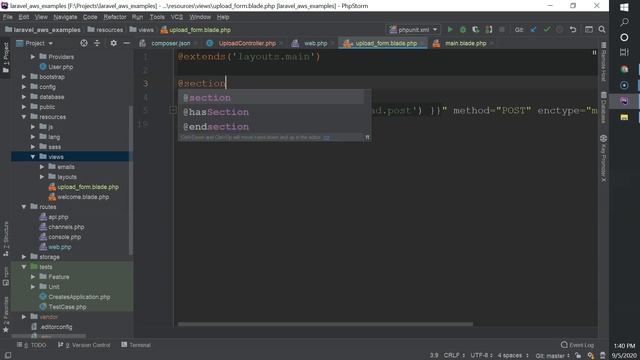This screenshot has width=640, height=360.
Task: Hide the Project tool window
Action: [x=127, y=43]
